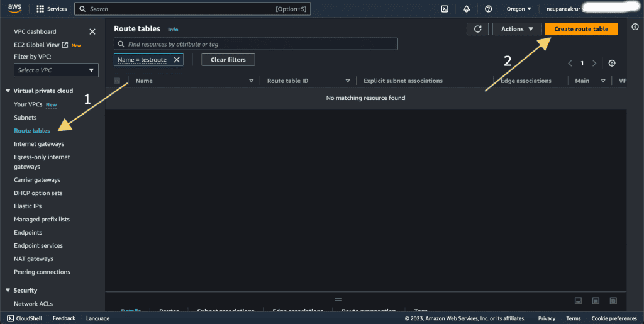This screenshot has width=644, height=324.
Task: Open Elastic IPs in sidebar
Action: tap(28, 206)
